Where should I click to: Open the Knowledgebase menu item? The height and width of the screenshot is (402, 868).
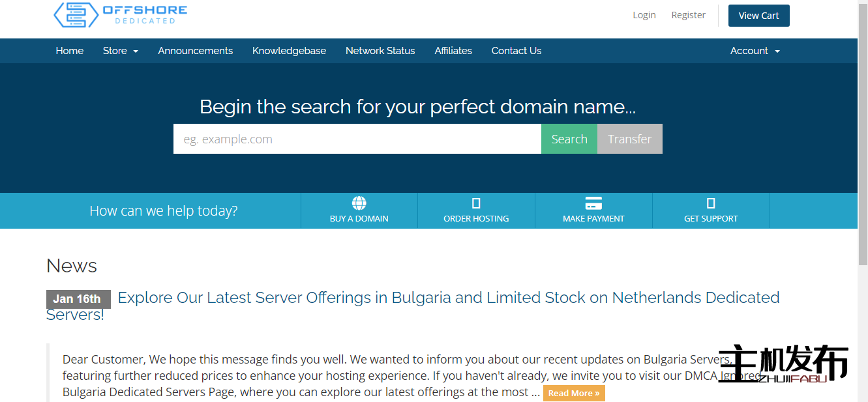click(x=289, y=51)
